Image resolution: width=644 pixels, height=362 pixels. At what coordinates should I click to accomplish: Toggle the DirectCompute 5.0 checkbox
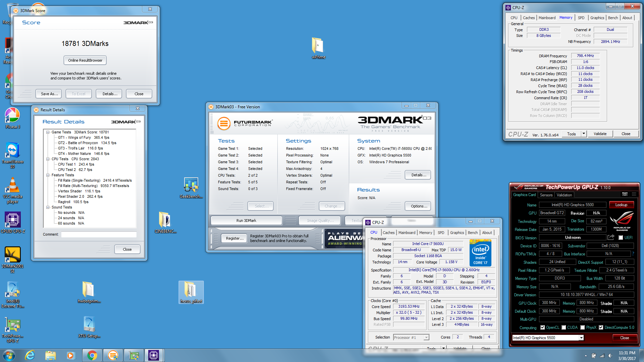[601, 327]
